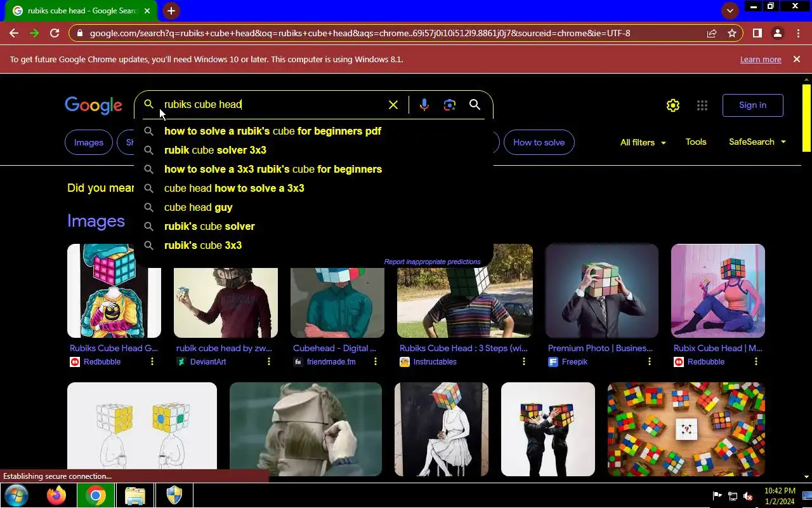Close the rubiks cube head tab
Screen dimensions: 812x508
tap(147, 11)
